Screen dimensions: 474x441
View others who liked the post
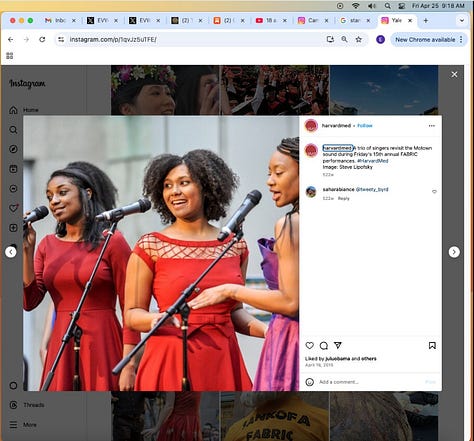coord(368,359)
